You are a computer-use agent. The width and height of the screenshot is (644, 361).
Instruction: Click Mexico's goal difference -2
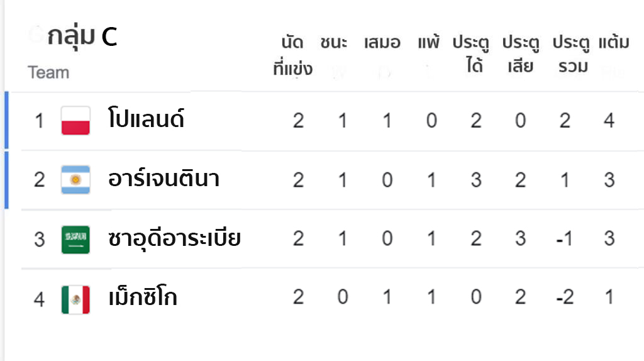coord(565,297)
